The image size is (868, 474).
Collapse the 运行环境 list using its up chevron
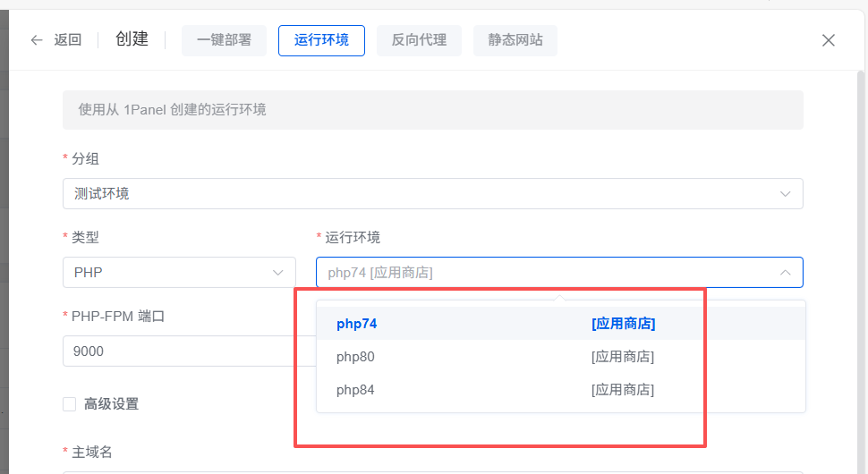[x=786, y=273]
